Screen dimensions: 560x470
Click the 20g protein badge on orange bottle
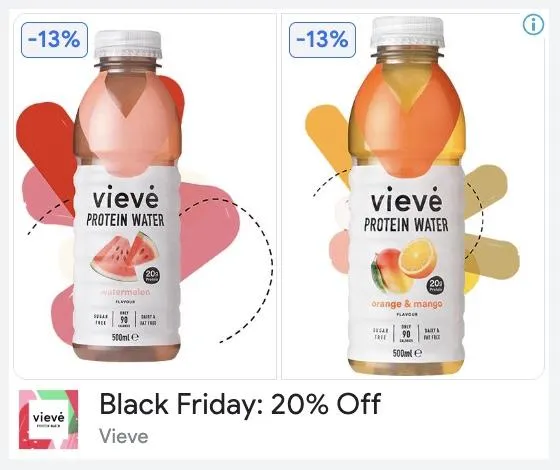[436, 286]
